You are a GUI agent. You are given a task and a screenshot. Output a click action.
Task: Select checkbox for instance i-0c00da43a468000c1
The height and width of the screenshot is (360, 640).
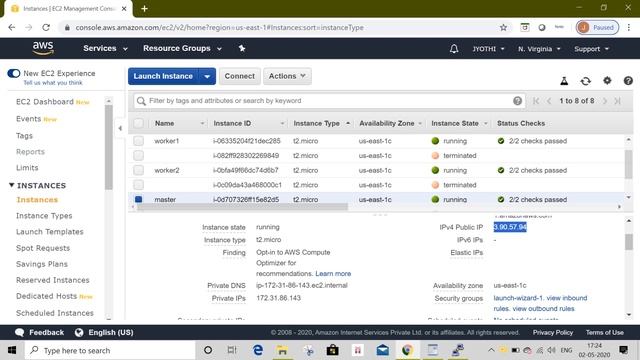pos(139,185)
